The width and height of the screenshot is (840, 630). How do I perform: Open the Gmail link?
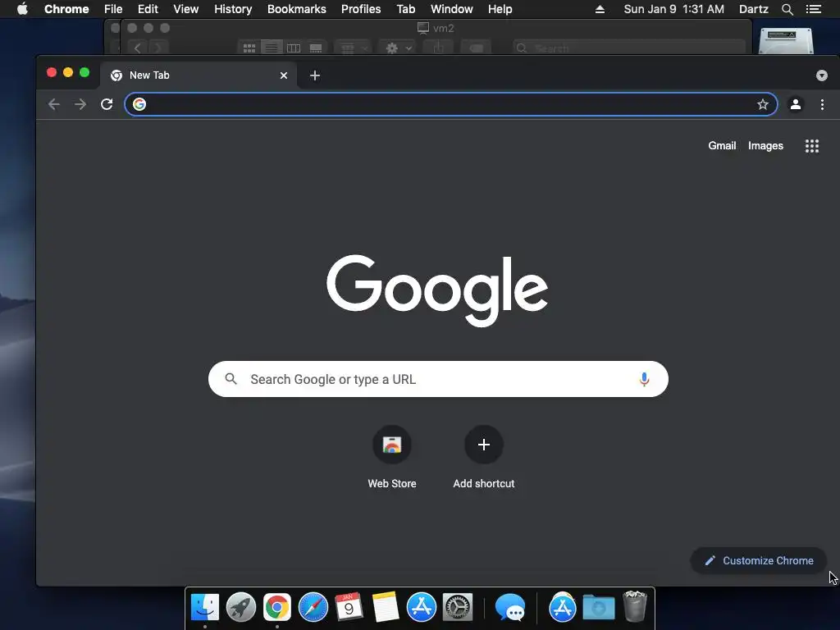tap(722, 146)
